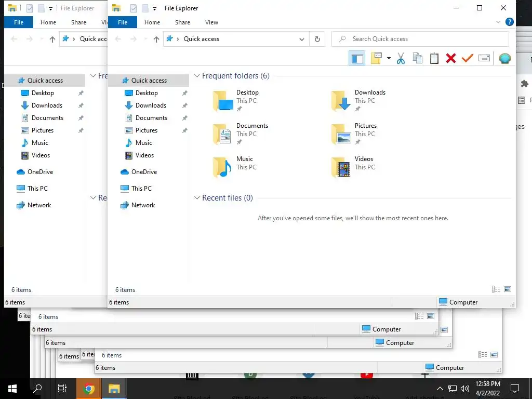Select Quick access in front navigation pane
Image resolution: width=532 pixels, height=399 pixels.
149,81
